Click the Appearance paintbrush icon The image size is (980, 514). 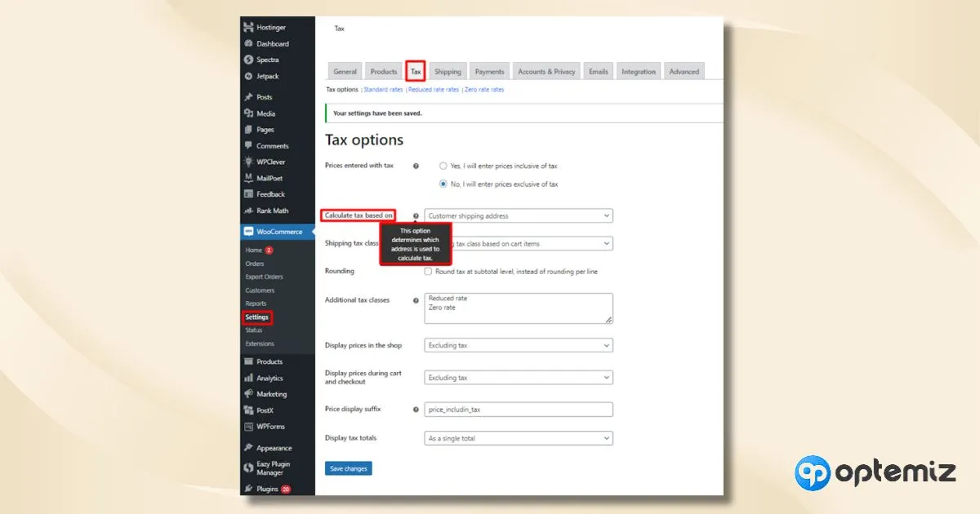pos(248,448)
